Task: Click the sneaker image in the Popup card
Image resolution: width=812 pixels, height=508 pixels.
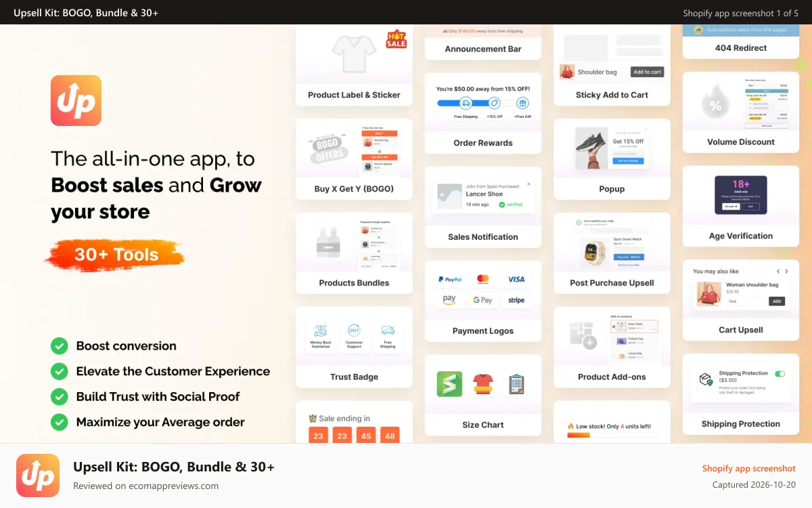Action: point(591,150)
